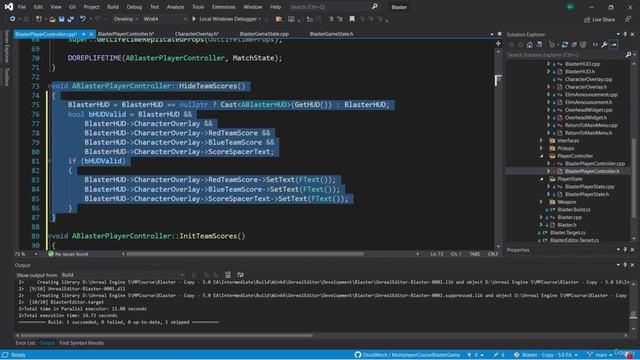Screen dimensions: 640x360
Task: Click the Preview Selected Items icon
Action: point(614,44)
